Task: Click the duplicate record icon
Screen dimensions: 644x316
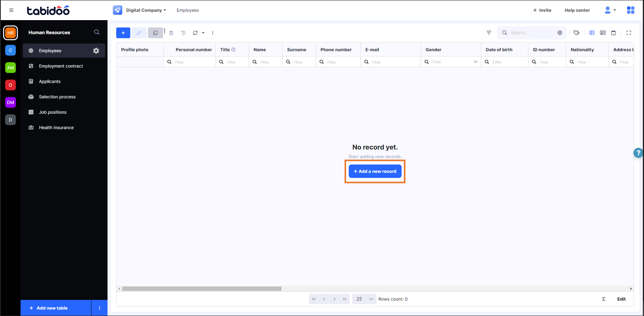Action: [155, 33]
